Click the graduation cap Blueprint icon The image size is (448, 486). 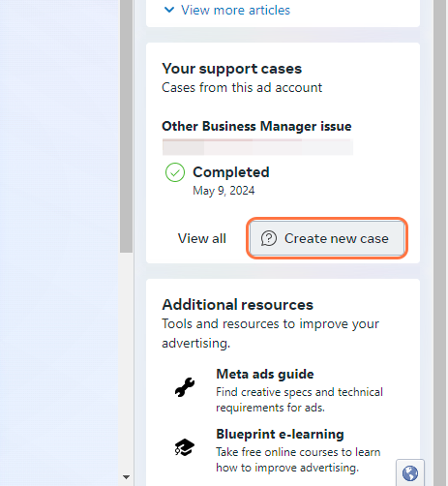185,447
